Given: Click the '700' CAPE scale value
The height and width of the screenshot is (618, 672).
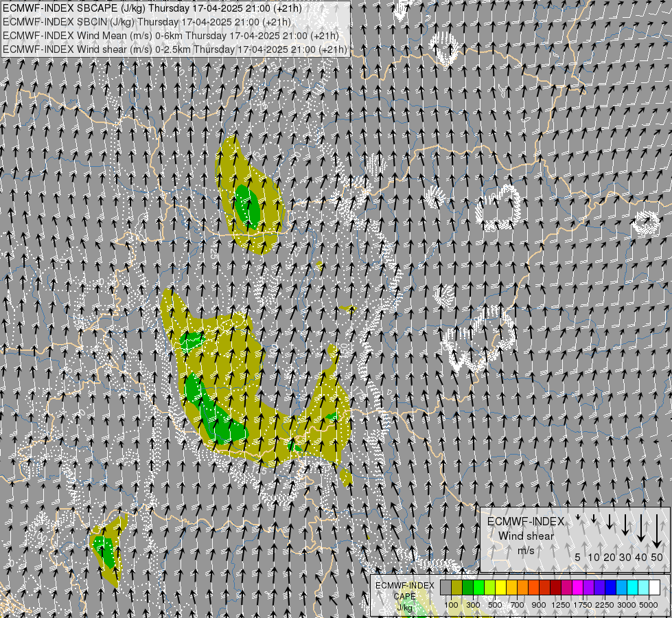Looking at the screenshot, I should 518,605.
